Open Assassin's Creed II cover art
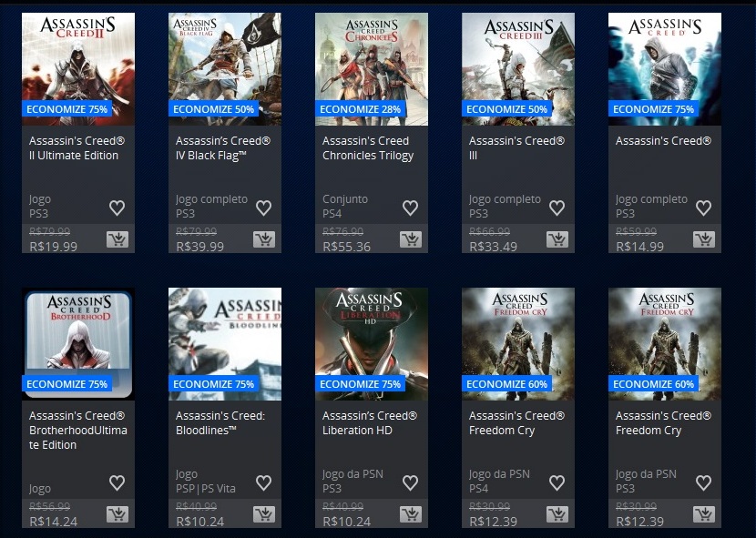The width and height of the screenshot is (756, 538). [x=78, y=69]
